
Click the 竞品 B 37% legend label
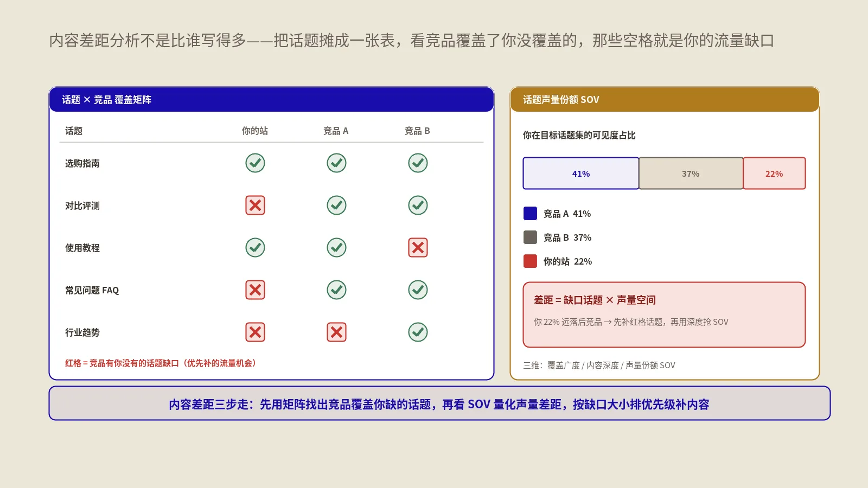[x=567, y=237]
